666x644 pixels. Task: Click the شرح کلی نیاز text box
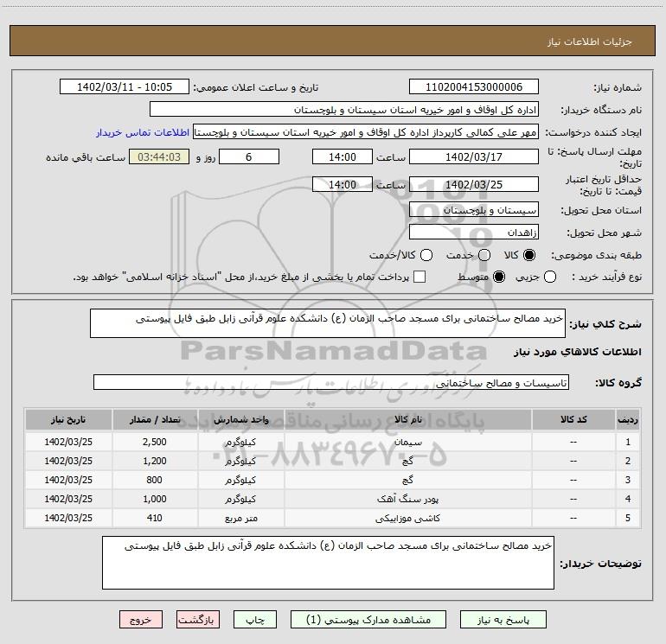pyautogui.click(x=328, y=323)
